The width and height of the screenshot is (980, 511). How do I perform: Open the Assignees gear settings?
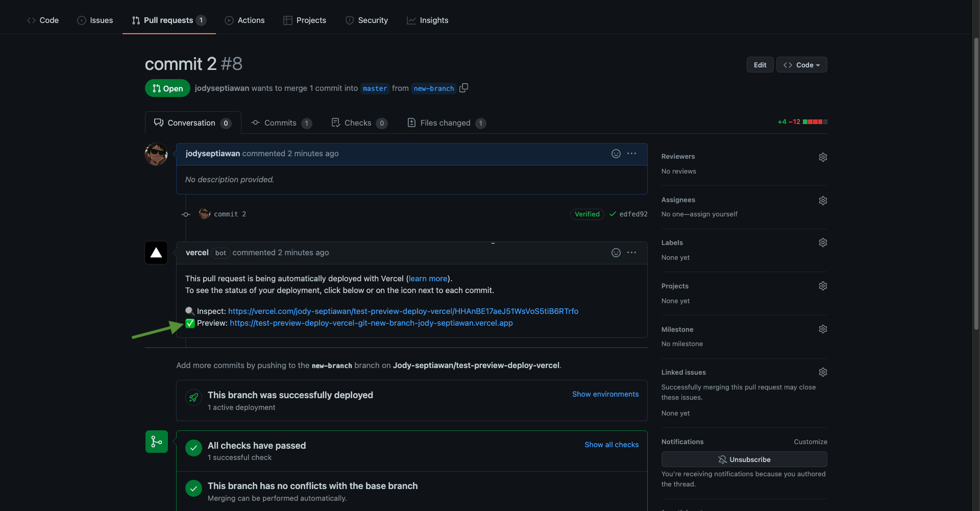pos(822,201)
